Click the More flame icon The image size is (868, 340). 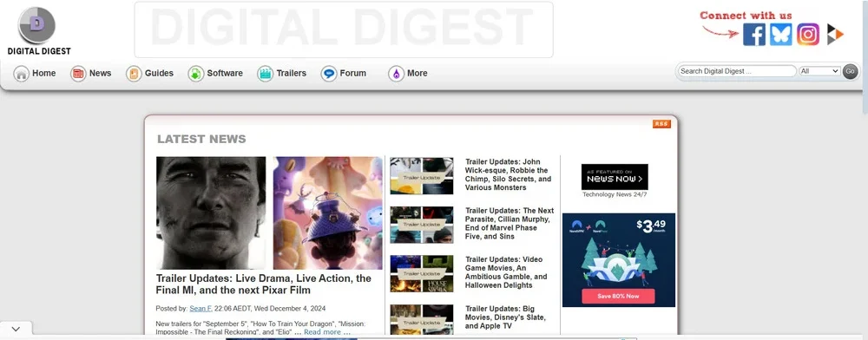(x=396, y=74)
